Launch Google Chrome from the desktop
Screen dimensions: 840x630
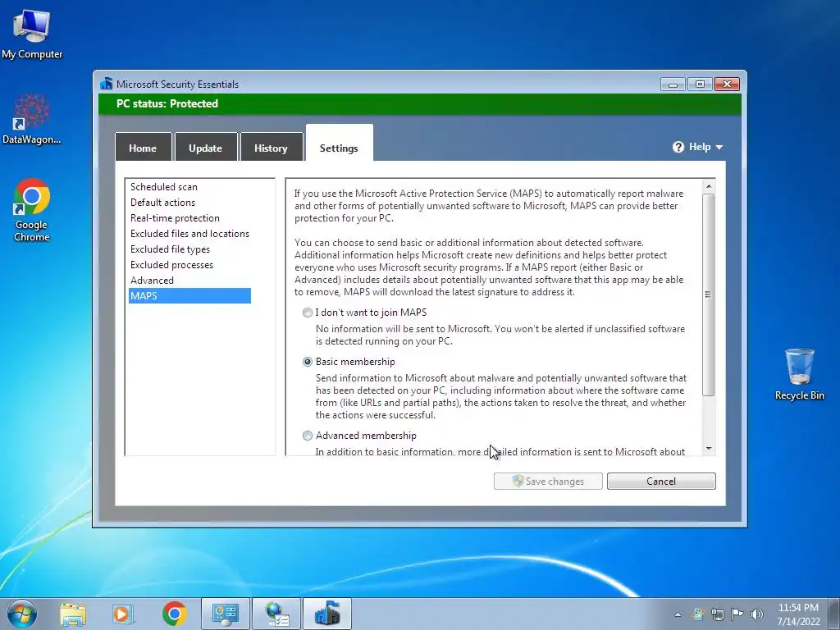click(32, 210)
